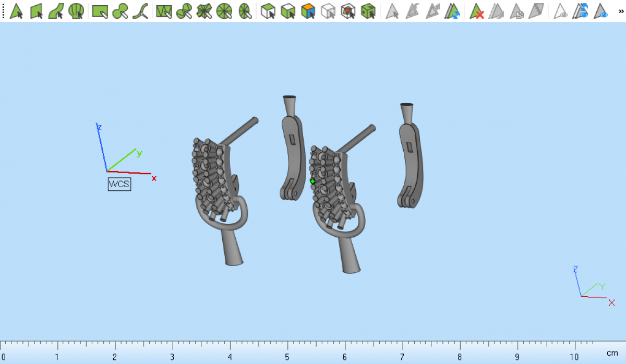
Task: Click the grey triangle copy icon
Action: click(x=516, y=11)
